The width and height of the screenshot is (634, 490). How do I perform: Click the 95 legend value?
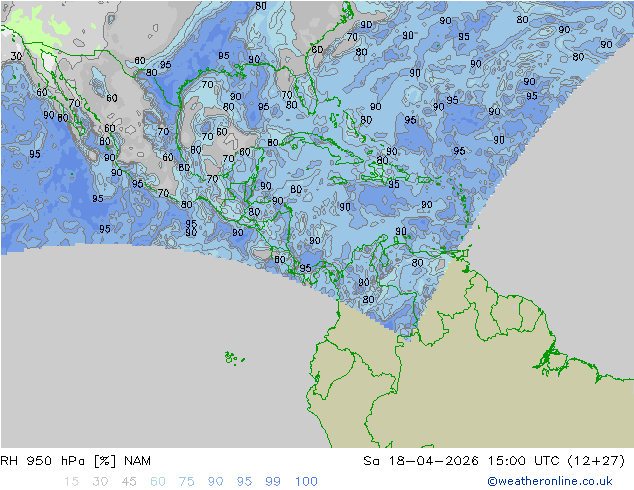[x=244, y=482]
